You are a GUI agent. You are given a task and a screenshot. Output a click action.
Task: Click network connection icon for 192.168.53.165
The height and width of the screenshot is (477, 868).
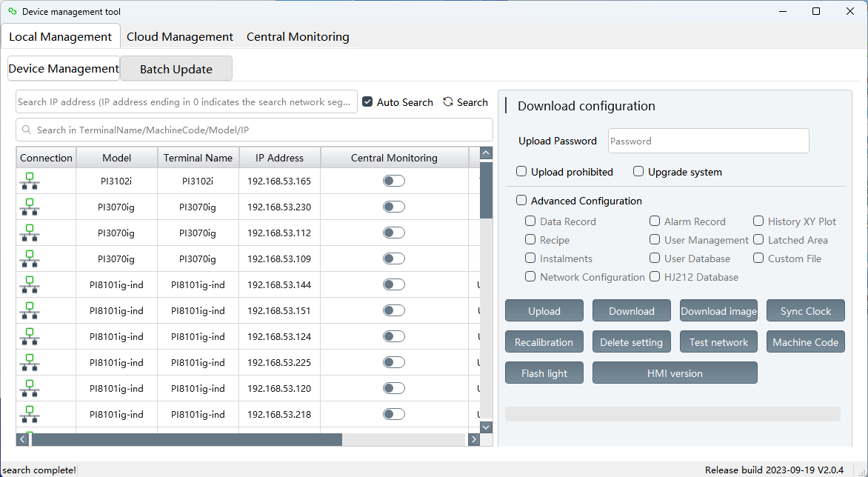[30, 181]
